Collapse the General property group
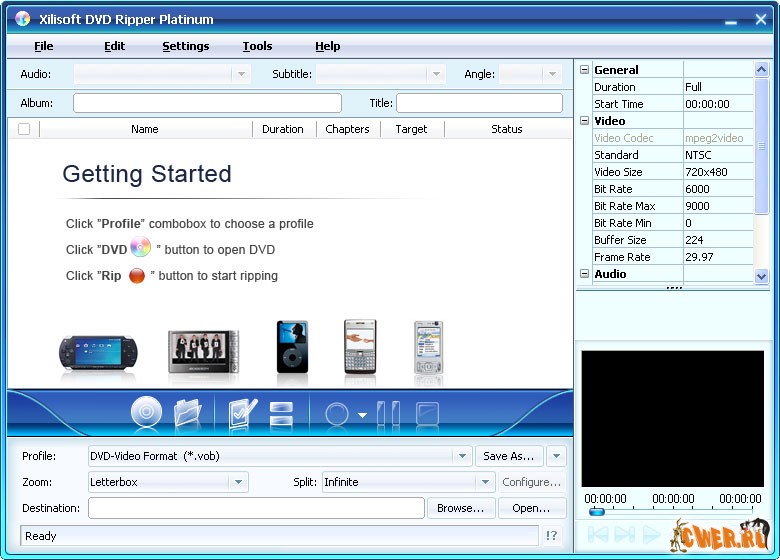Image resolution: width=780 pixels, height=560 pixels. coord(585,70)
